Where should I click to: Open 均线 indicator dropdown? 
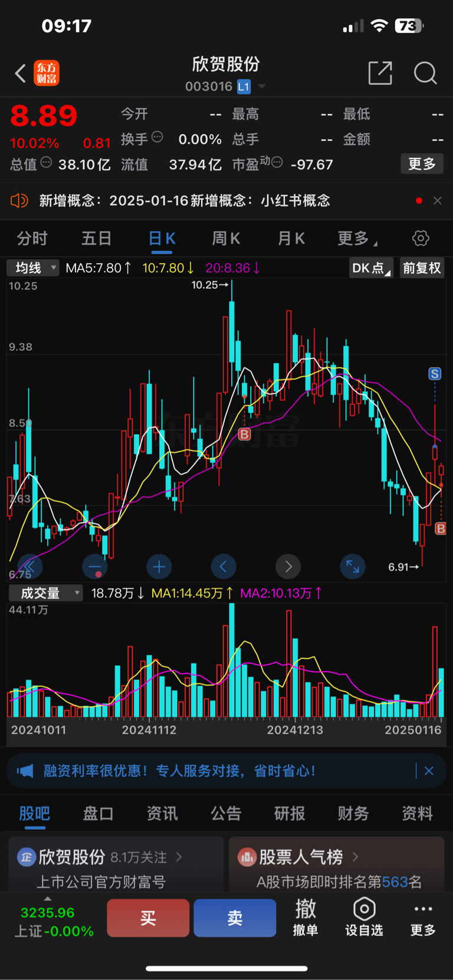pyautogui.click(x=33, y=268)
